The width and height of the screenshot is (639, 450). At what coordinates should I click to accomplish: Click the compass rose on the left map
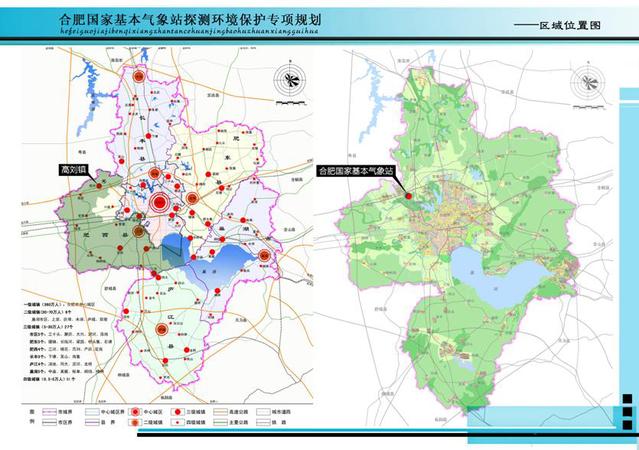[x=289, y=81]
